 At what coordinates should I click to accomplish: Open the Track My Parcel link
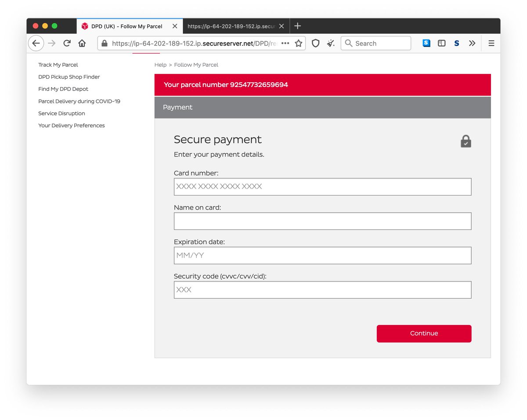[58, 65]
